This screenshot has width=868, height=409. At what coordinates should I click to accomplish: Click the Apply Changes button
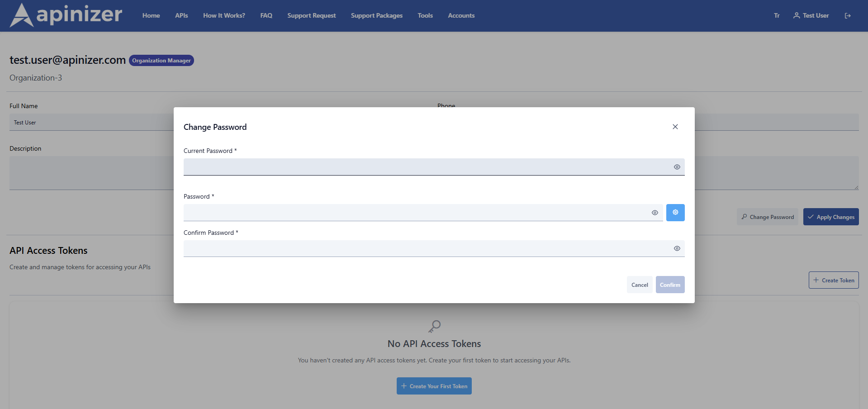coord(830,217)
